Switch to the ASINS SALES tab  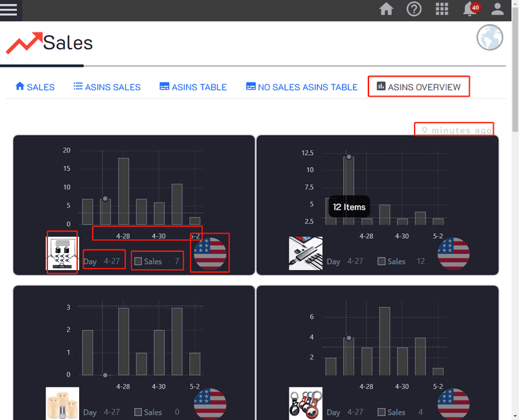(x=106, y=86)
